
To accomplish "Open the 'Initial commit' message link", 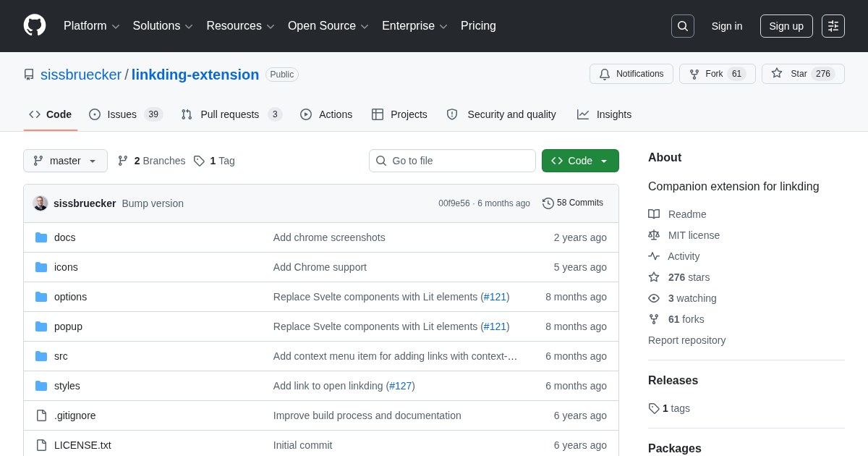I will point(302,445).
